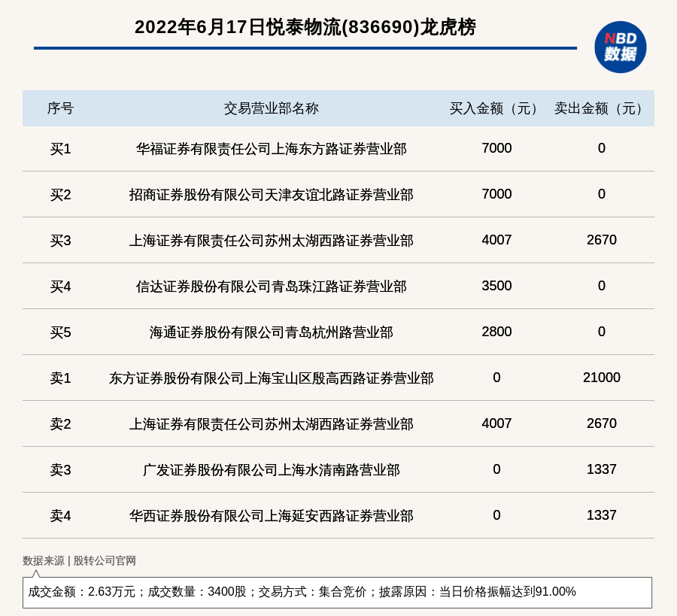Click the 0 buy amount in row 卖3
Viewport: 677px width, 616px height.
496,469
